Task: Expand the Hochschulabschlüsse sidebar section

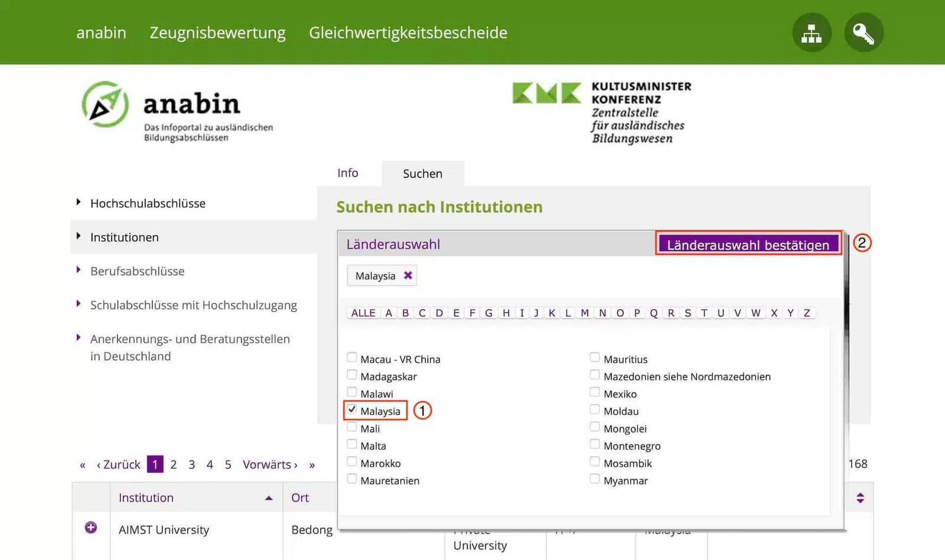Action: click(148, 203)
